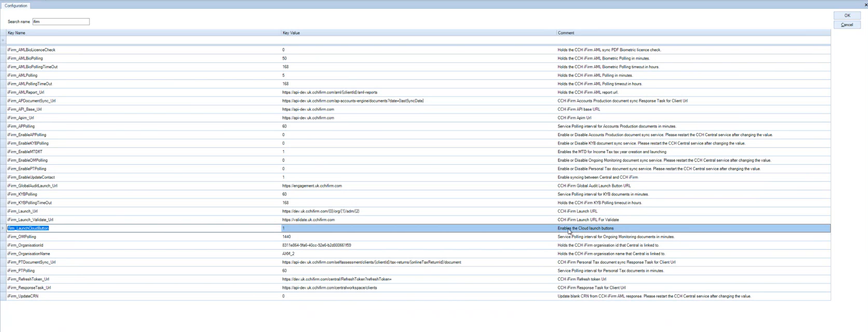The height and width of the screenshot is (332, 868).
Task: Select the iFirm_AMLBioLicenceCheck key name
Action: pos(31,50)
